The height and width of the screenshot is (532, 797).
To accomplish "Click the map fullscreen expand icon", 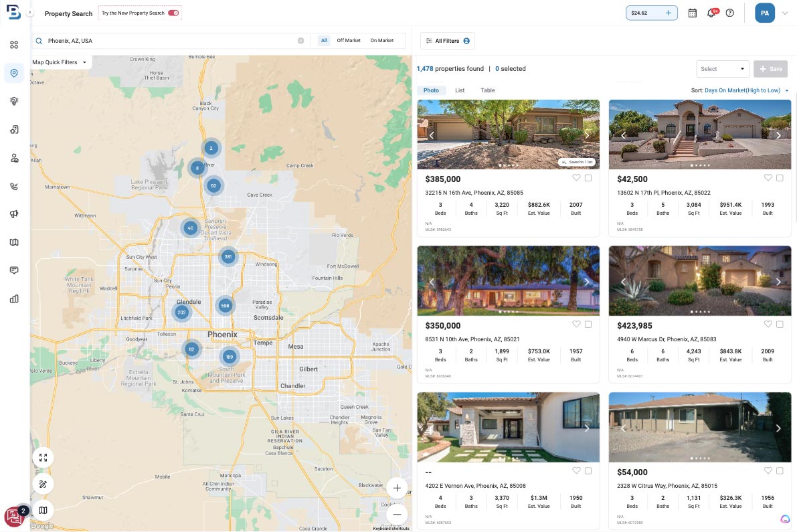I will (43, 457).
